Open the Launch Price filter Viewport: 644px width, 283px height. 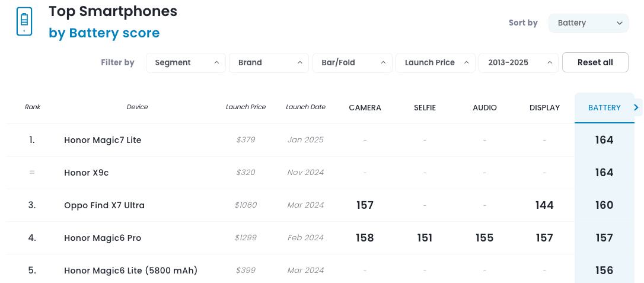click(x=435, y=62)
